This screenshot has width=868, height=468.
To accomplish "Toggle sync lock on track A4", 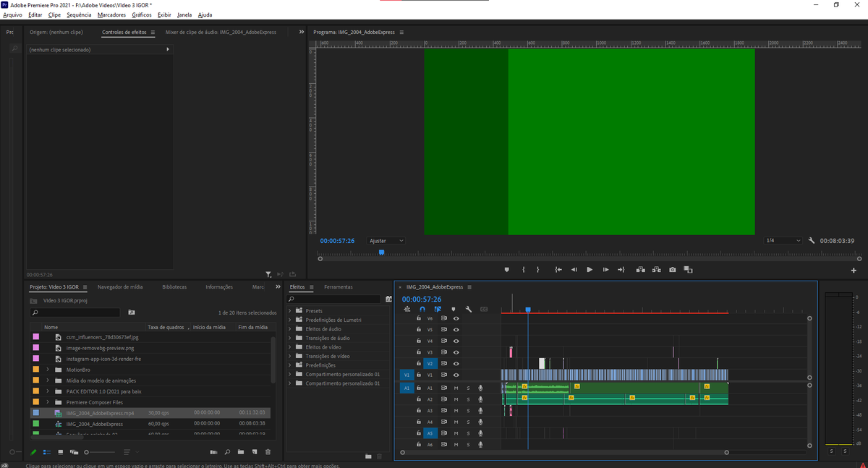I will pyautogui.click(x=444, y=422).
